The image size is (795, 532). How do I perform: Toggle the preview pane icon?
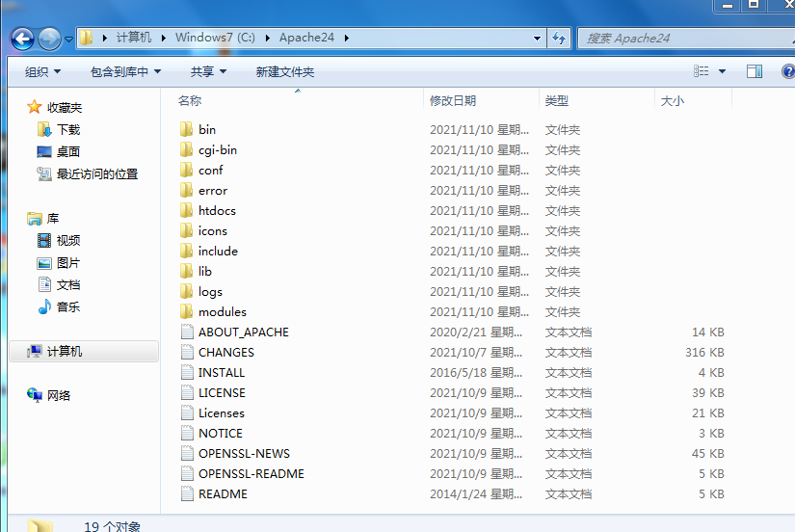[x=754, y=71]
